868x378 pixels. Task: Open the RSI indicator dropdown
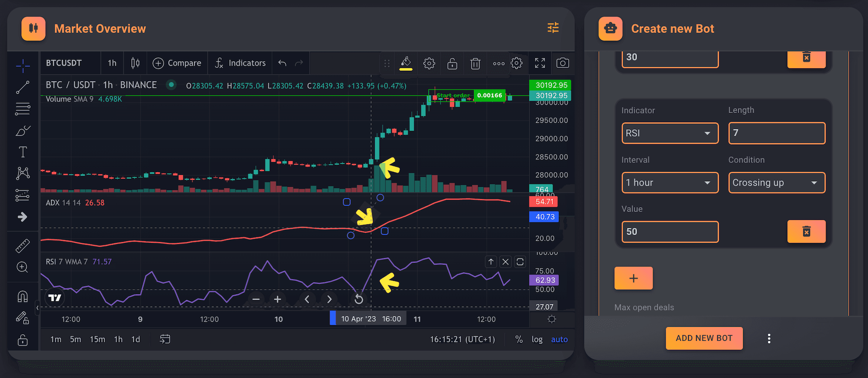pyautogui.click(x=670, y=133)
